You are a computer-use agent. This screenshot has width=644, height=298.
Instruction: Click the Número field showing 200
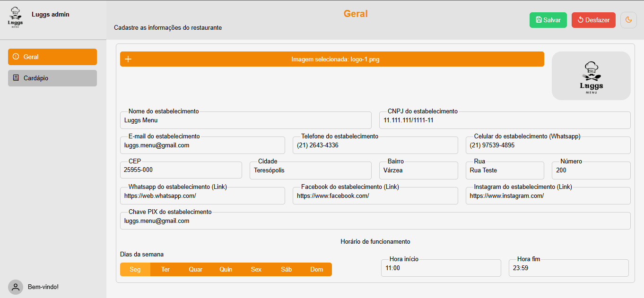pyautogui.click(x=591, y=170)
